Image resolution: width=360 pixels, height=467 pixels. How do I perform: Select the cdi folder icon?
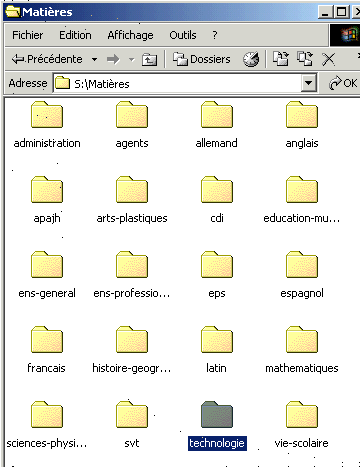(217, 190)
